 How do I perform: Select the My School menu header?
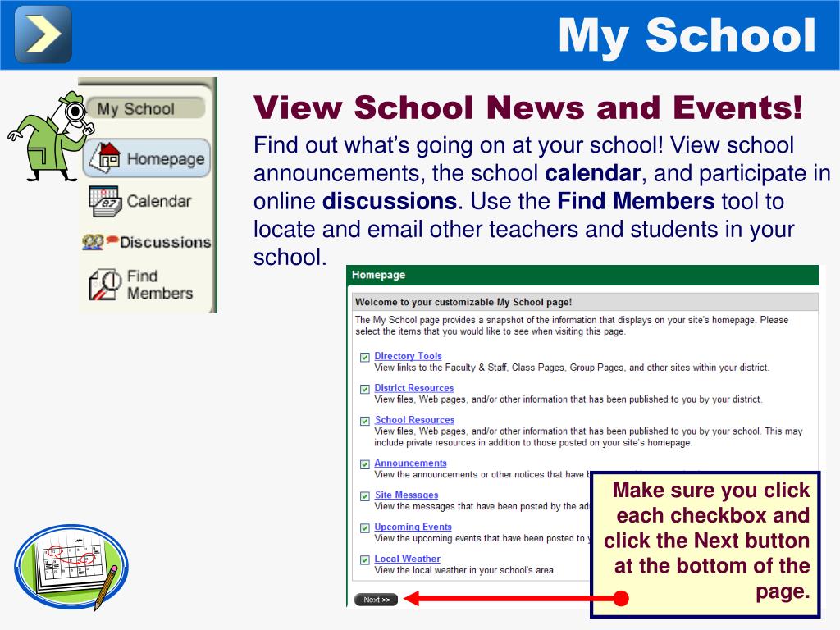click(145, 108)
